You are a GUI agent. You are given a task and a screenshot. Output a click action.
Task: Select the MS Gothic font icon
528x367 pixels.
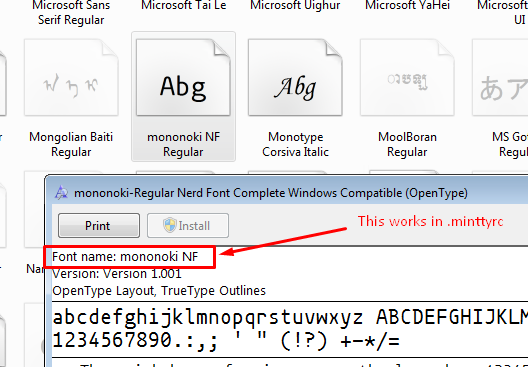coord(500,77)
